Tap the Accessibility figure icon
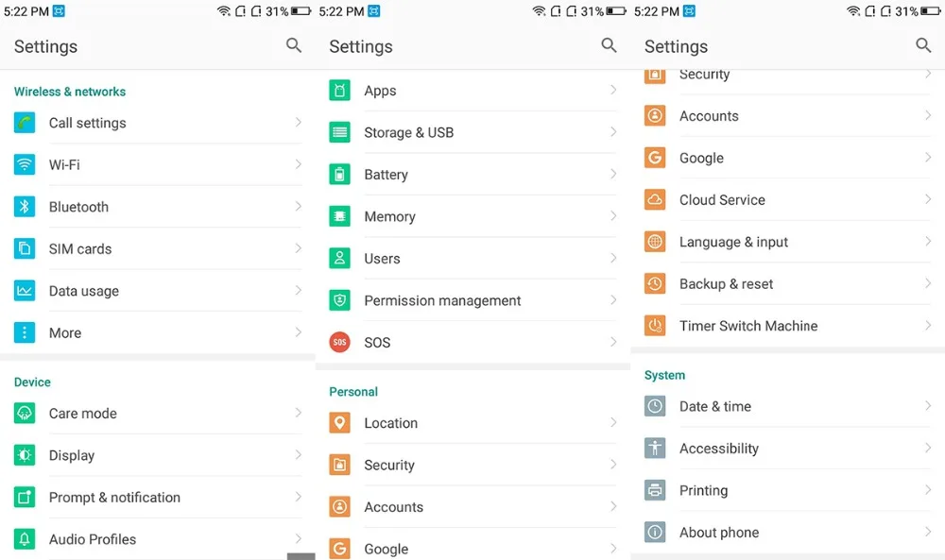945x560 pixels. click(x=655, y=448)
